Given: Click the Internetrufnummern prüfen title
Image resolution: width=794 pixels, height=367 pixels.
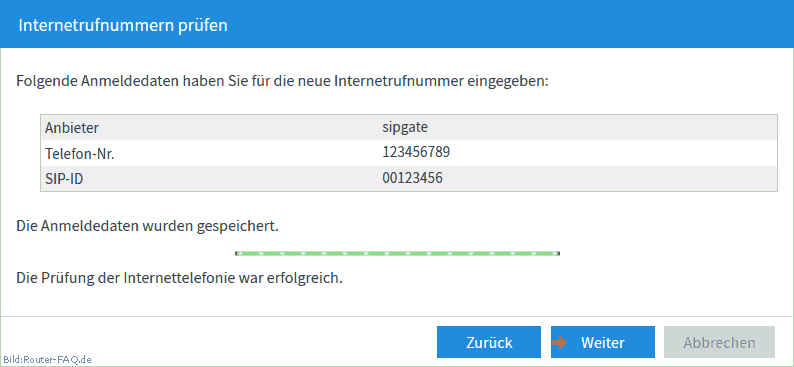Looking at the screenshot, I should click(x=123, y=25).
